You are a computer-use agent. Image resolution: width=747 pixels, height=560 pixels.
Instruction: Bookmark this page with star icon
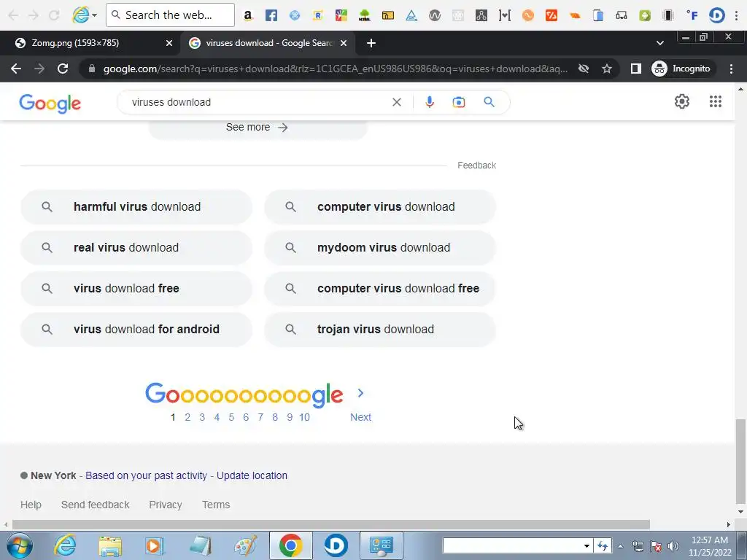[x=606, y=69]
